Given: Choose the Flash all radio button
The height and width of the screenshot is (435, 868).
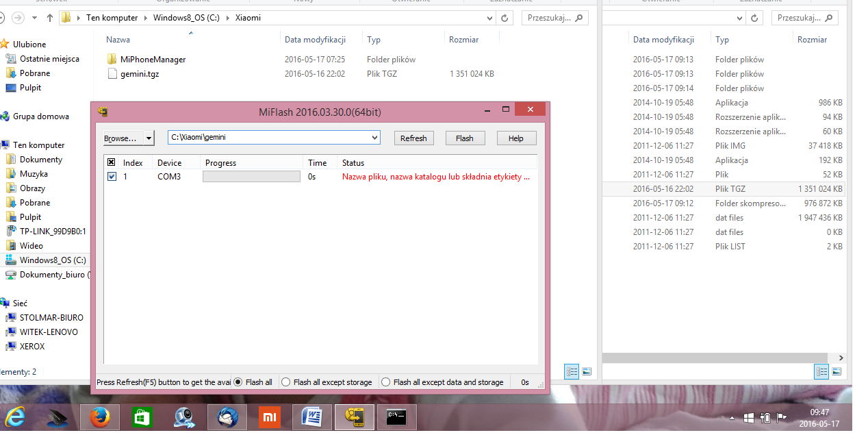Looking at the screenshot, I should [238, 382].
